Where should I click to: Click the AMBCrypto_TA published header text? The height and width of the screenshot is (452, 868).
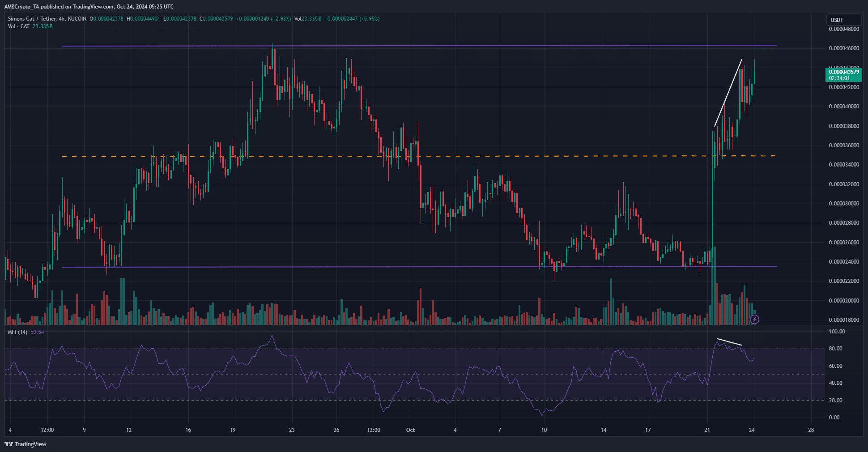tap(89, 7)
